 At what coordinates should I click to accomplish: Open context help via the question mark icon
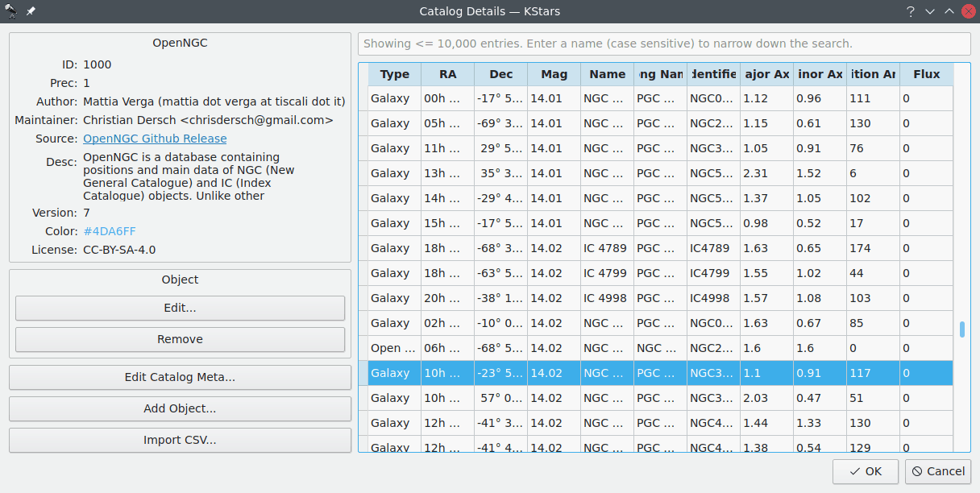910,11
